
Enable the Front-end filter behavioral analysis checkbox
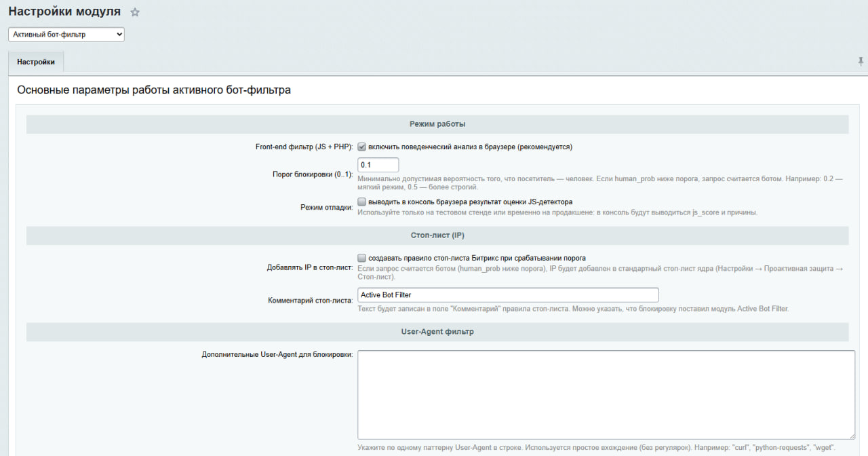[362, 147]
